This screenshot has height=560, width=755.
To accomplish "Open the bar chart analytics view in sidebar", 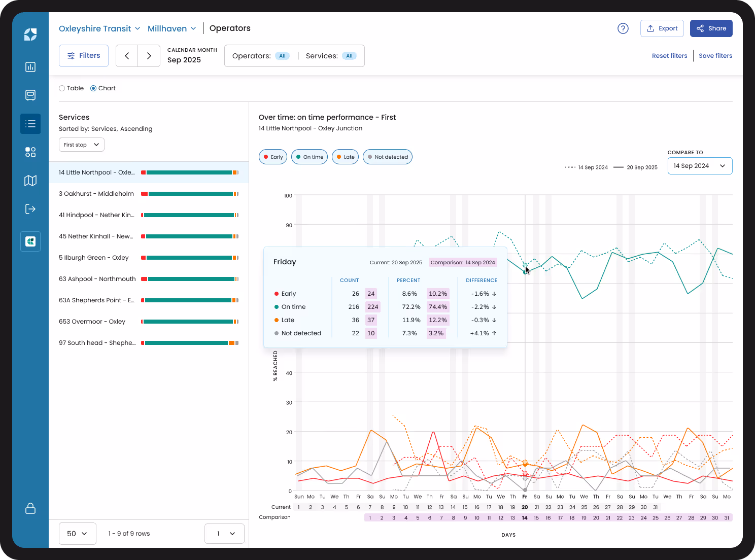I will coord(30,66).
